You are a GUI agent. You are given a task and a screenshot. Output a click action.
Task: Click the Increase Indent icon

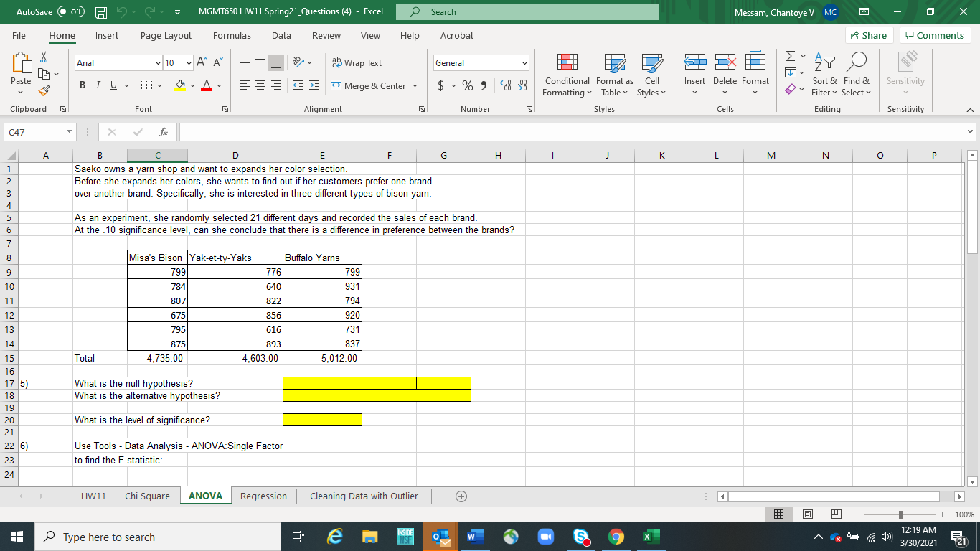(316, 86)
